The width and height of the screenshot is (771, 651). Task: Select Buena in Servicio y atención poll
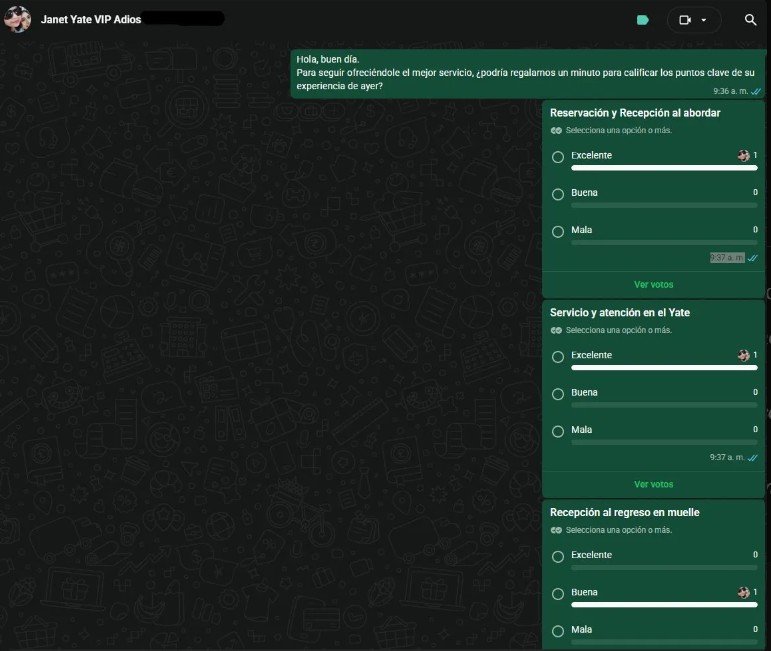point(558,394)
